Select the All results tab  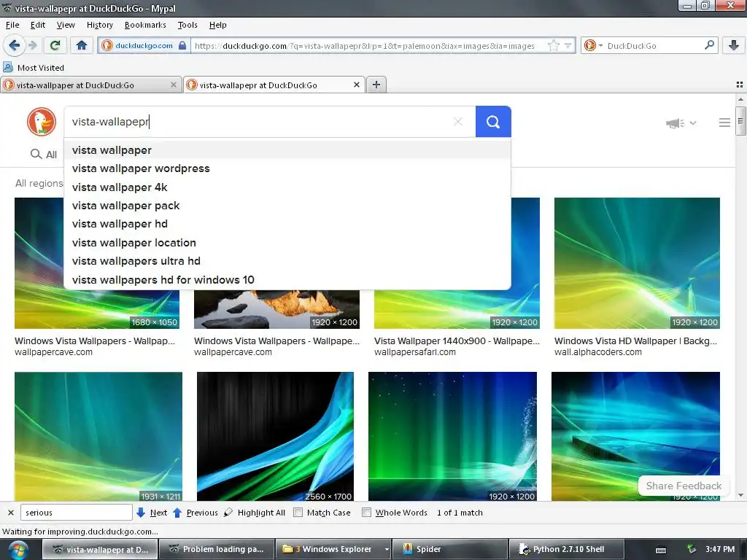tap(44, 155)
